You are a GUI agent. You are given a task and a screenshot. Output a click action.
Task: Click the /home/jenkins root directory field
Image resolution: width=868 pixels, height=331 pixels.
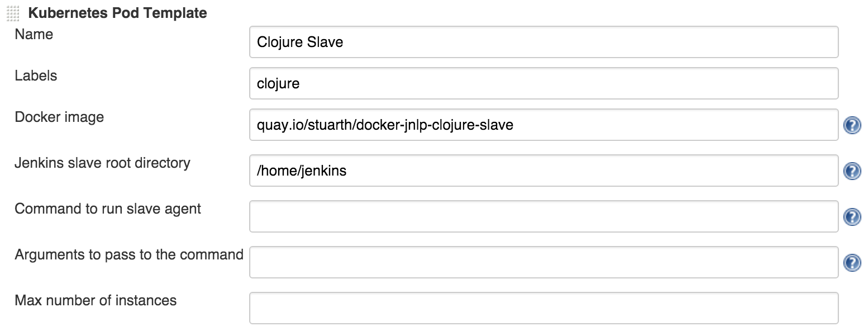click(x=543, y=171)
